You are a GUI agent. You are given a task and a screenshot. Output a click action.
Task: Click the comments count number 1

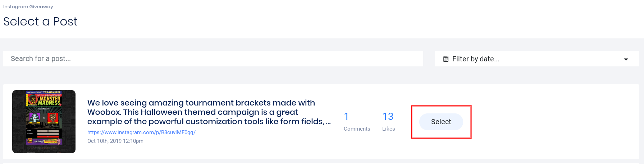click(x=346, y=116)
